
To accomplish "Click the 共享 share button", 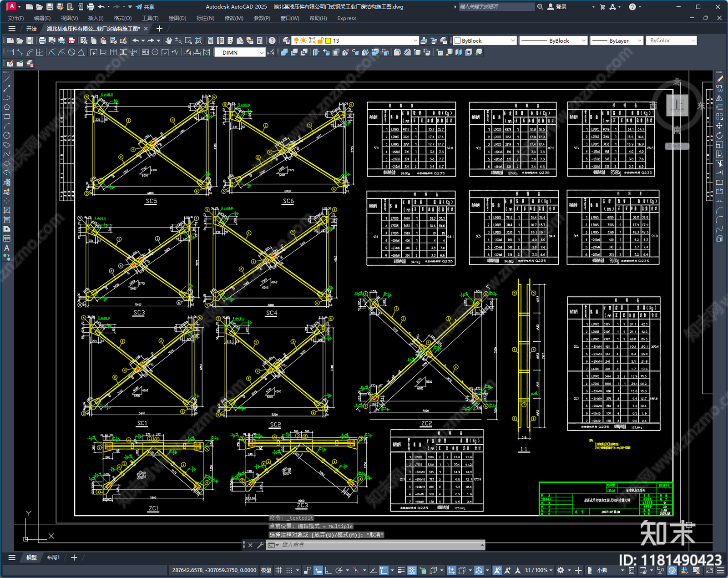I will coord(145,7).
